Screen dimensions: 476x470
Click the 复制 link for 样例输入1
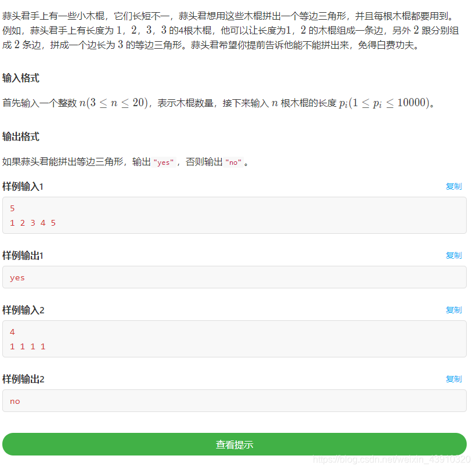pos(453,186)
